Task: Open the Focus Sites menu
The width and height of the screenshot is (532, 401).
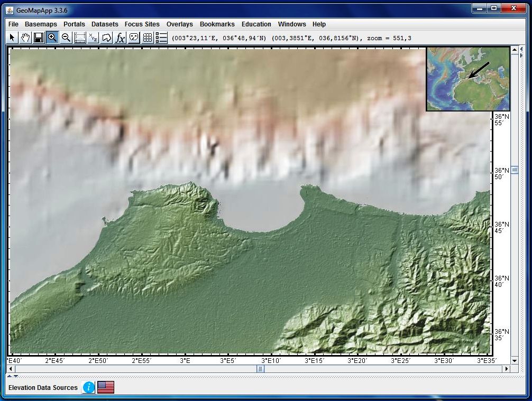Action: coord(142,24)
